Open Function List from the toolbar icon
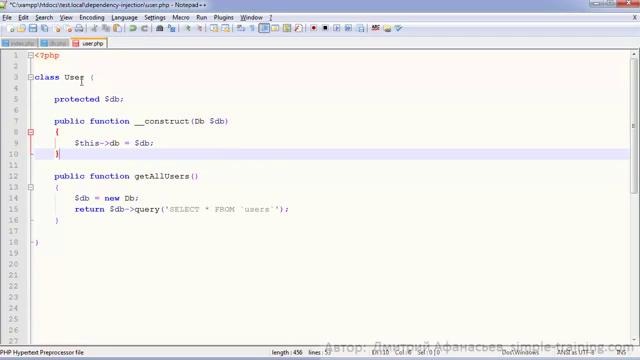 pos(299,28)
